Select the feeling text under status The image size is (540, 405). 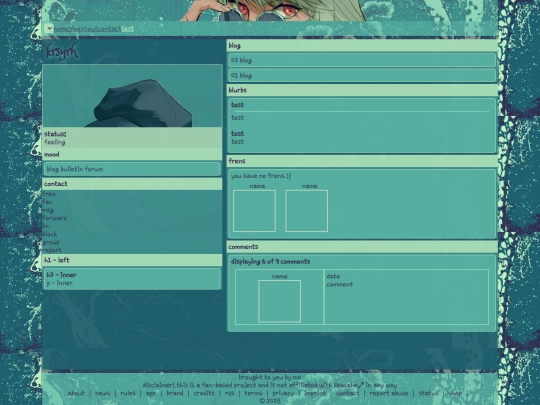[55, 142]
